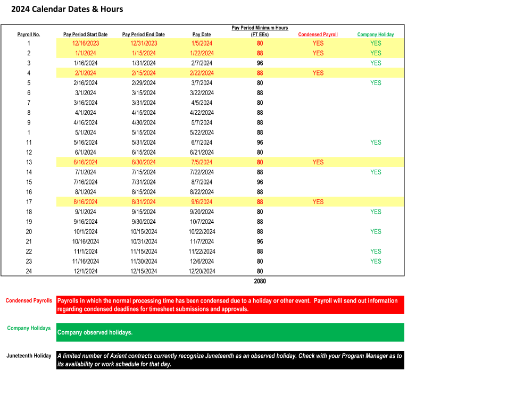Select the black Juneteenth Holiday description box
Image resolution: width=532 pixels, height=411 pixels.
230,359
